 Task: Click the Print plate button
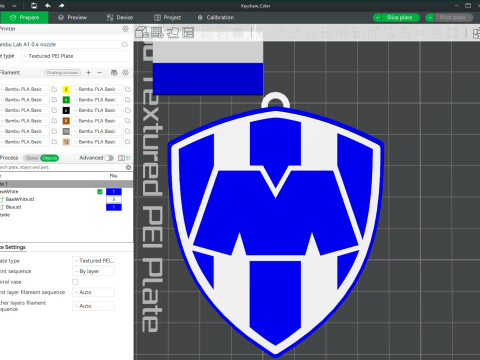453,17
